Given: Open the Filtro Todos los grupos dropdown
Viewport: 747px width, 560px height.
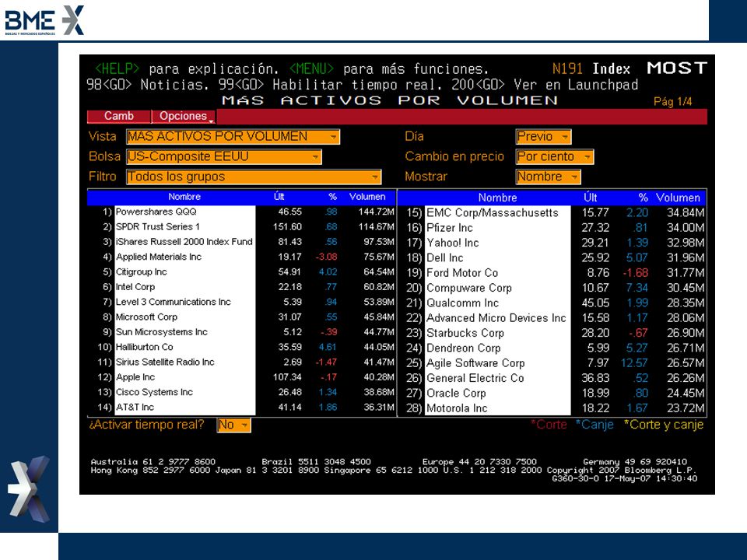Looking at the screenshot, I should coord(254,177).
